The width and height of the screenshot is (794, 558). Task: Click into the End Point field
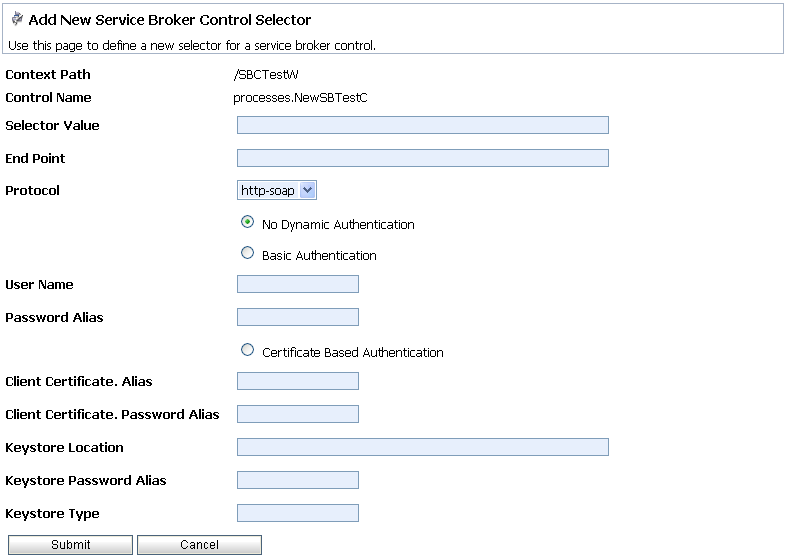tap(423, 158)
